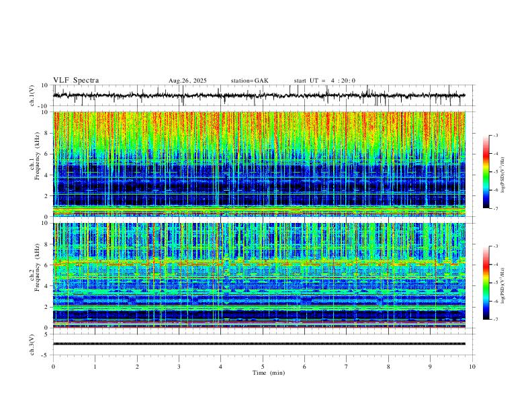This screenshot has width=532, height=411.
Task: Click the ch.1 spectrogram panel
Action: (259, 164)
